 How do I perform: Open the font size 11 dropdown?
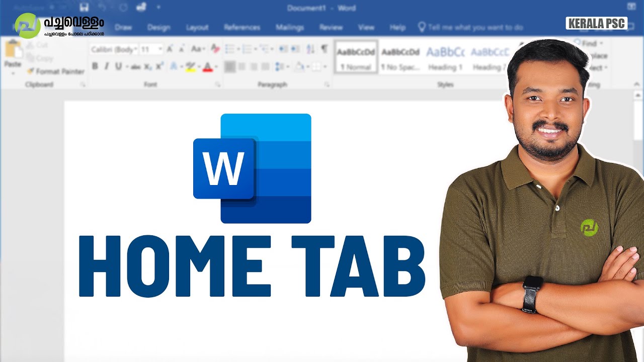coord(160,49)
